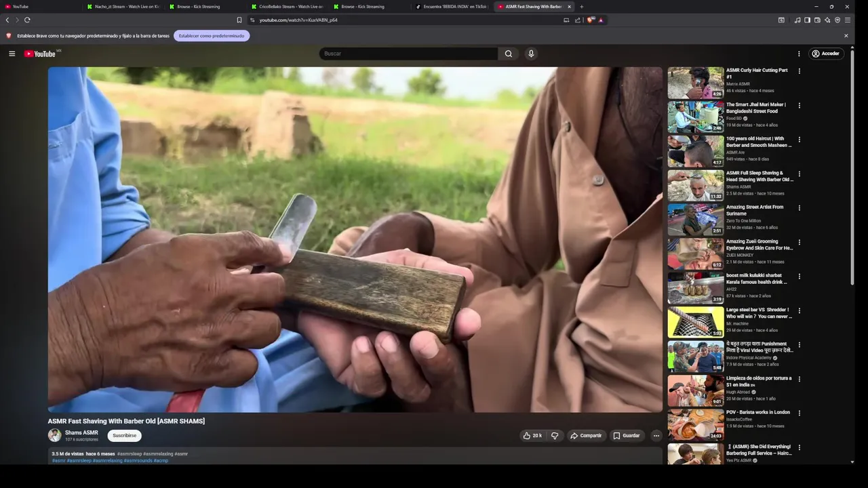
Task: Open options menu for POV Barista works in London
Action: click(799, 413)
